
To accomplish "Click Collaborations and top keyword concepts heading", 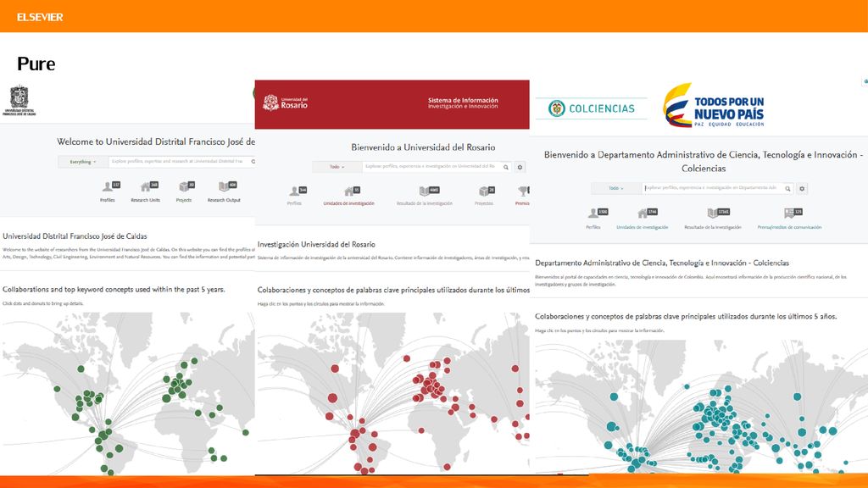I will click(x=114, y=290).
